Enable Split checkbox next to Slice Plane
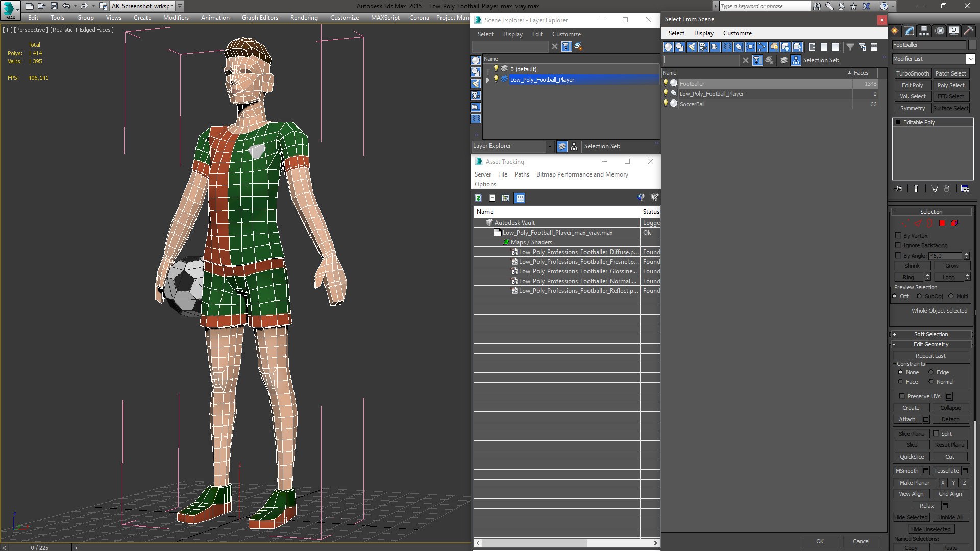980x551 pixels. [x=936, y=434]
